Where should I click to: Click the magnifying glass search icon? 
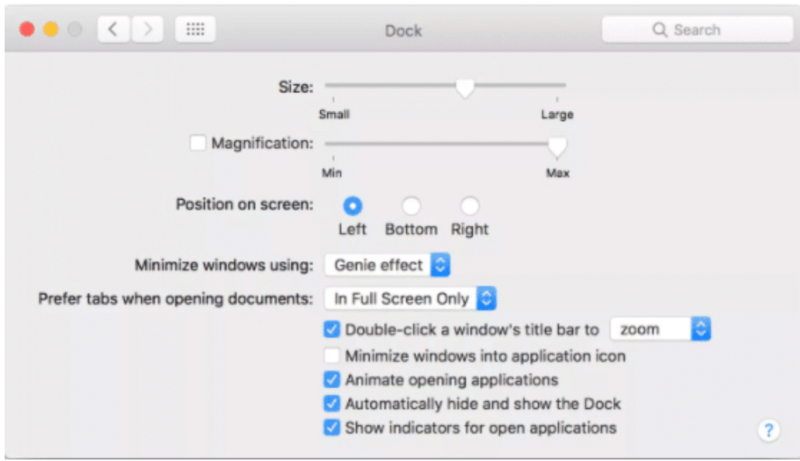coord(659,30)
